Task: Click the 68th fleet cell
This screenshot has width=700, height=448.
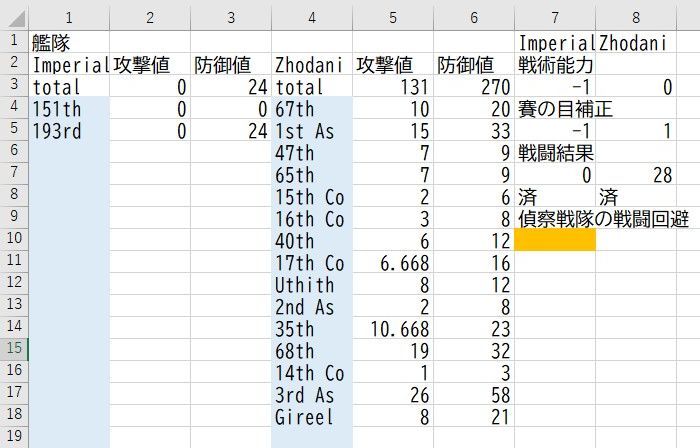Action: pyautogui.click(x=312, y=349)
